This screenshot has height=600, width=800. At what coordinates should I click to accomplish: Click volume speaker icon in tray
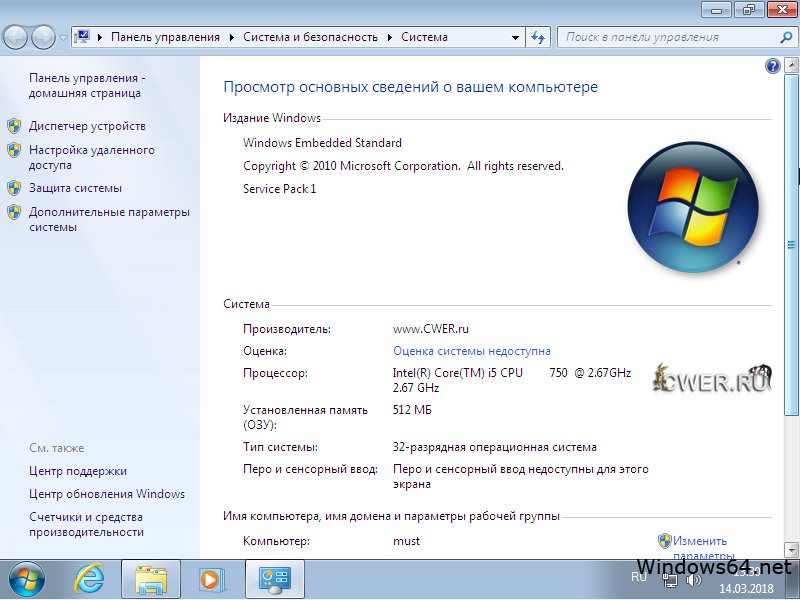click(x=694, y=580)
